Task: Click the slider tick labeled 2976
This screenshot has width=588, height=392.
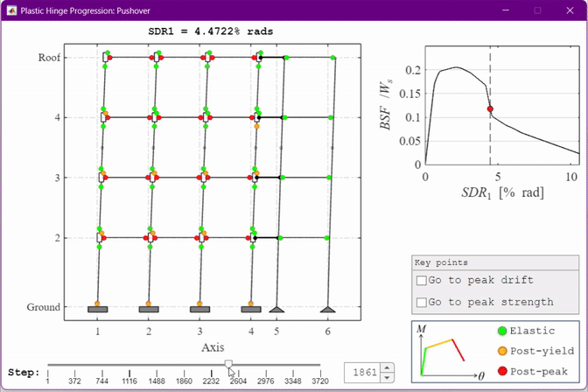Action: pyautogui.click(x=265, y=381)
